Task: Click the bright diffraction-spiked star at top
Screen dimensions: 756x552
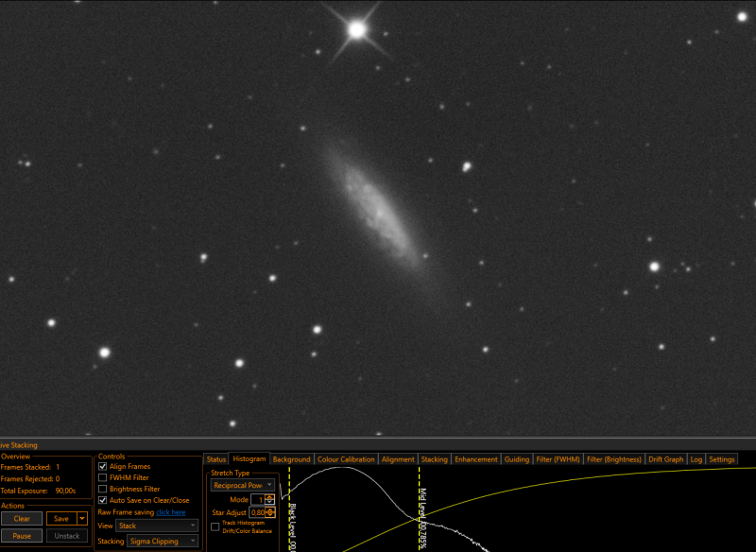Action: click(357, 30)
